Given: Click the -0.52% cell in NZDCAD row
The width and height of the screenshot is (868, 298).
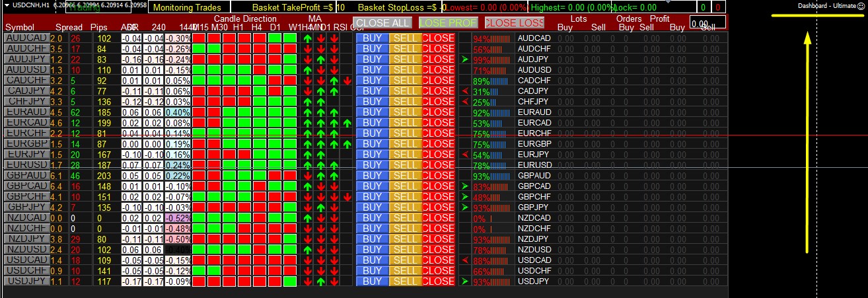Looking at the screenshot, I should click(178, 218).
